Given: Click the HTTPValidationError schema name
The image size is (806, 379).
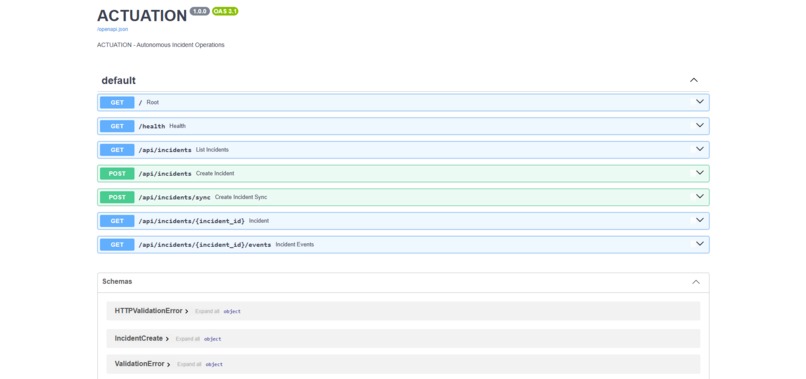Looking at the screenshot, I should pyautogui.click(x=149, y=311).
